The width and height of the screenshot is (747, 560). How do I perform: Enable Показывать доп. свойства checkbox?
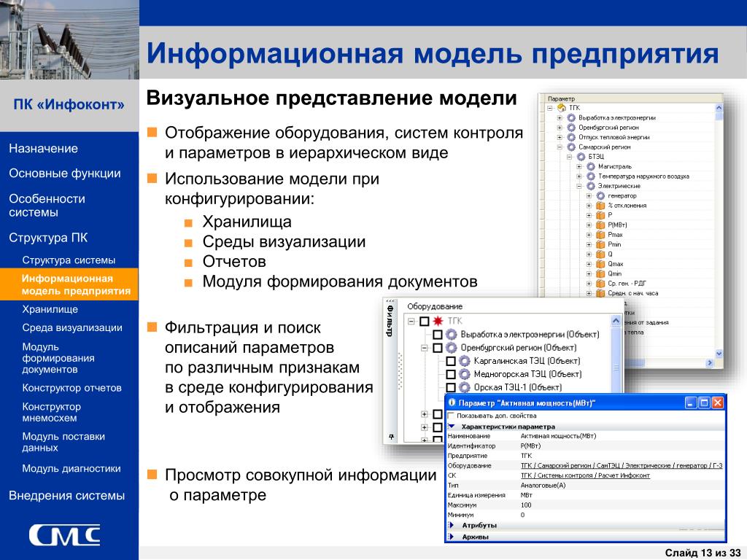[x=451, y=416]
